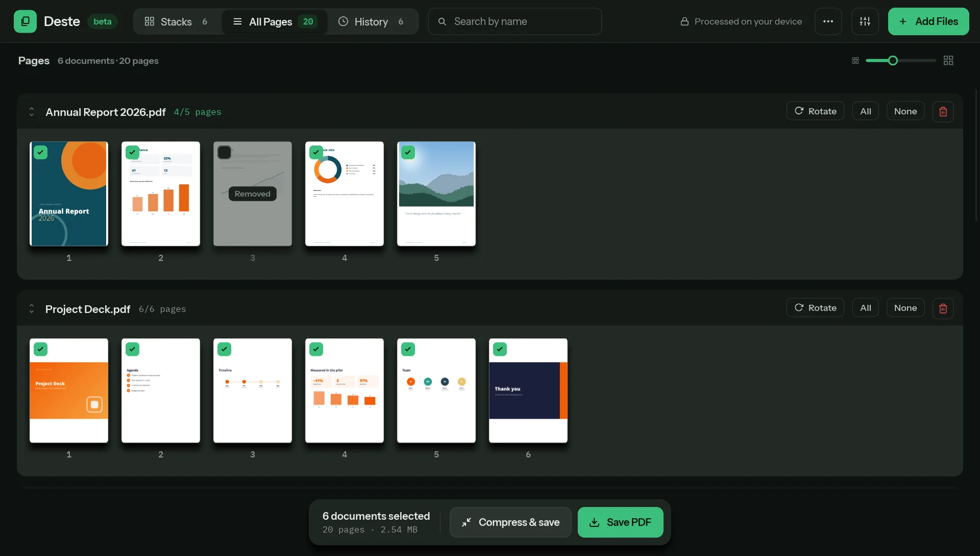Open the settings sliders icon

[865, 21]
